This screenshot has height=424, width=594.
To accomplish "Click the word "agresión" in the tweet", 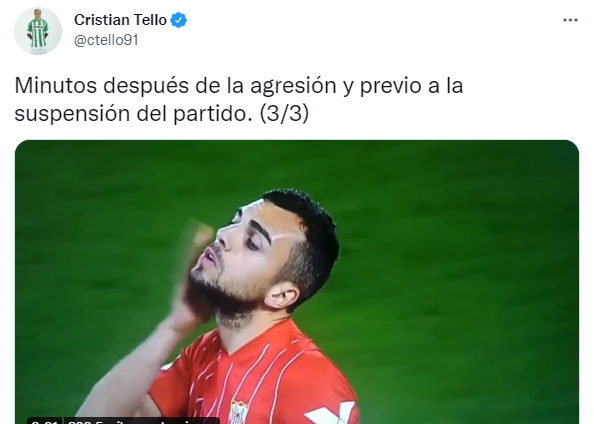I will pos(293,86).
